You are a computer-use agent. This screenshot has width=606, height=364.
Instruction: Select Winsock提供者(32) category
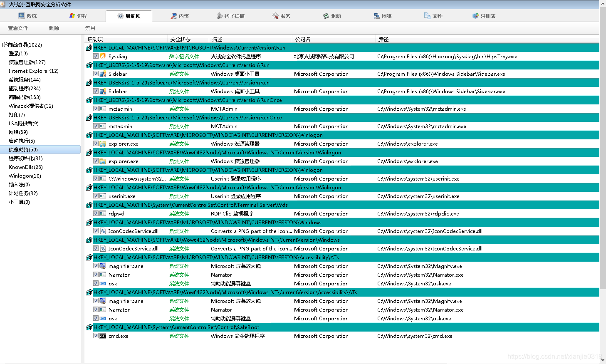(31, 106)
